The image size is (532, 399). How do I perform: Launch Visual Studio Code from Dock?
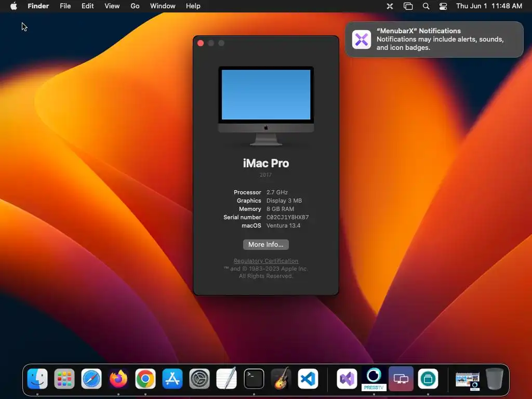(308, 378)
